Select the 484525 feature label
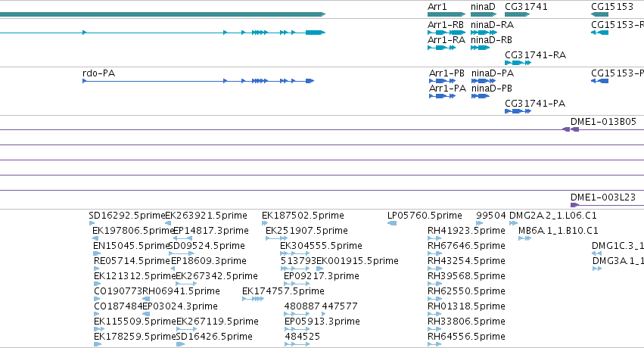This screenshot has height=348, width=644. point(302,337)
